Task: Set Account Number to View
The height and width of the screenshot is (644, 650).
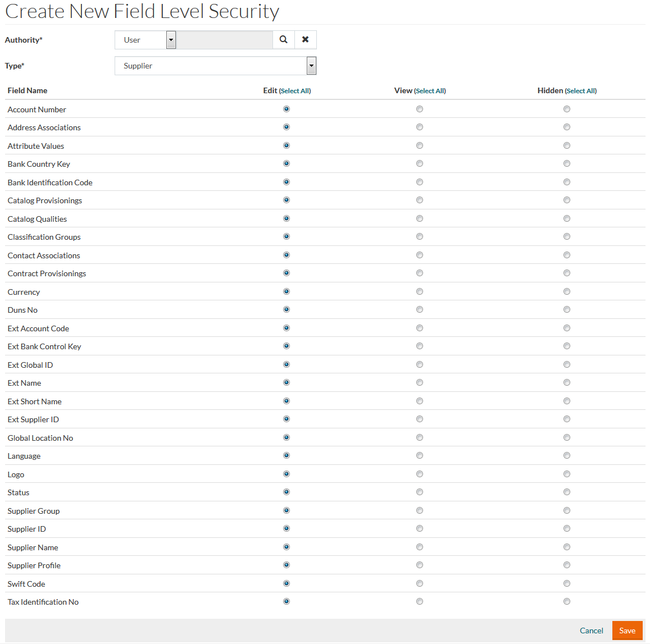Action: 420,109
